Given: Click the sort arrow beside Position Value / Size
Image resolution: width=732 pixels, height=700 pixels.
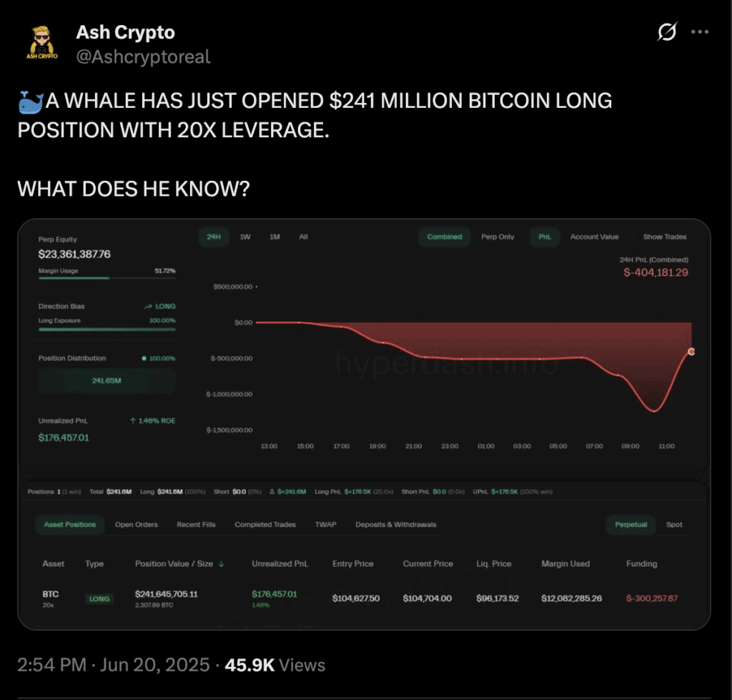Looking at the screenshot, I should (222, 564).
